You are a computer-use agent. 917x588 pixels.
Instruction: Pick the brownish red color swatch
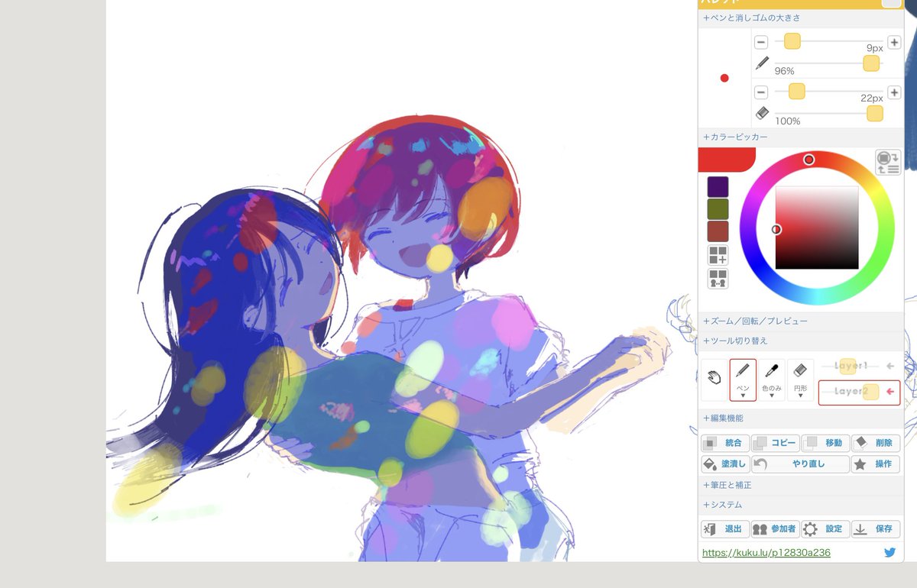(x=718, y=231)
